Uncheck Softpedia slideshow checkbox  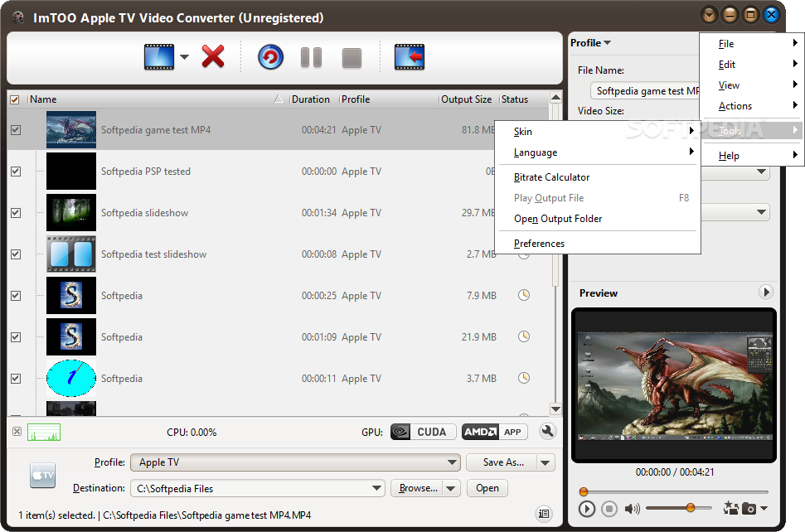(x=16, y=212)
